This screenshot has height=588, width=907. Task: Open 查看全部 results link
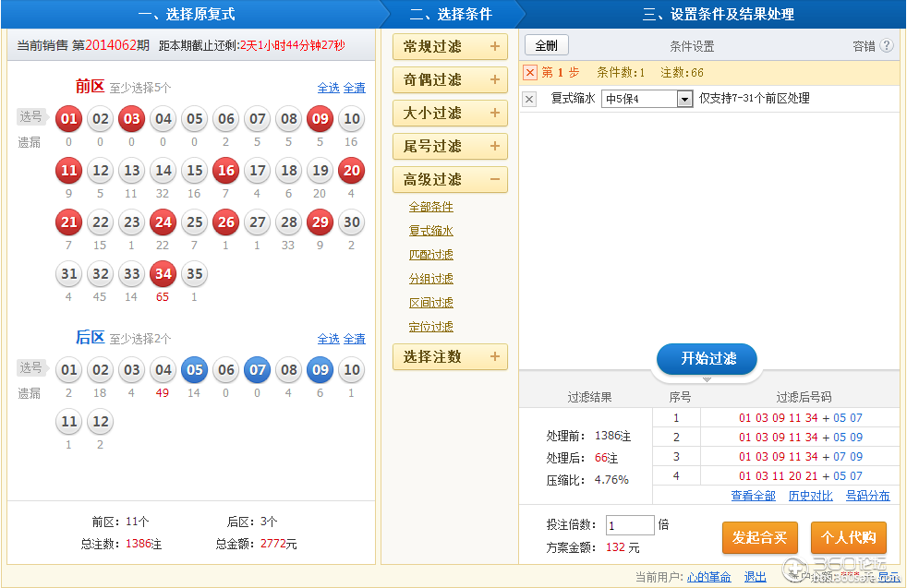[x=753, y=496]
